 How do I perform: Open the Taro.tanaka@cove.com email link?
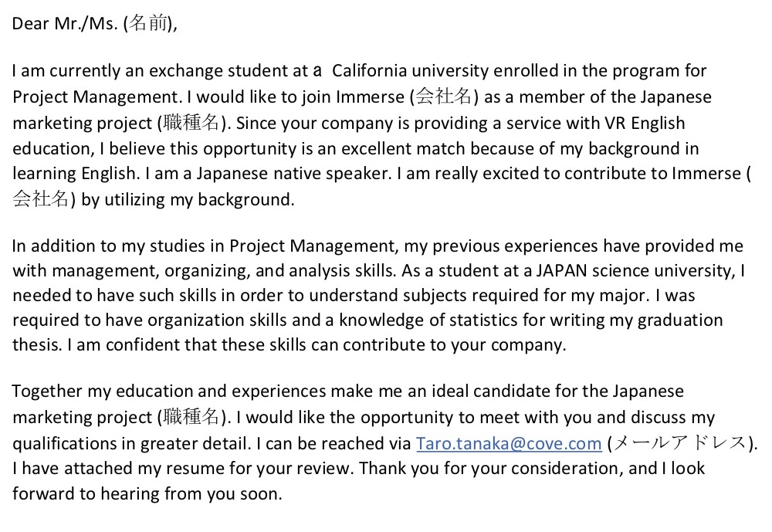508,443
